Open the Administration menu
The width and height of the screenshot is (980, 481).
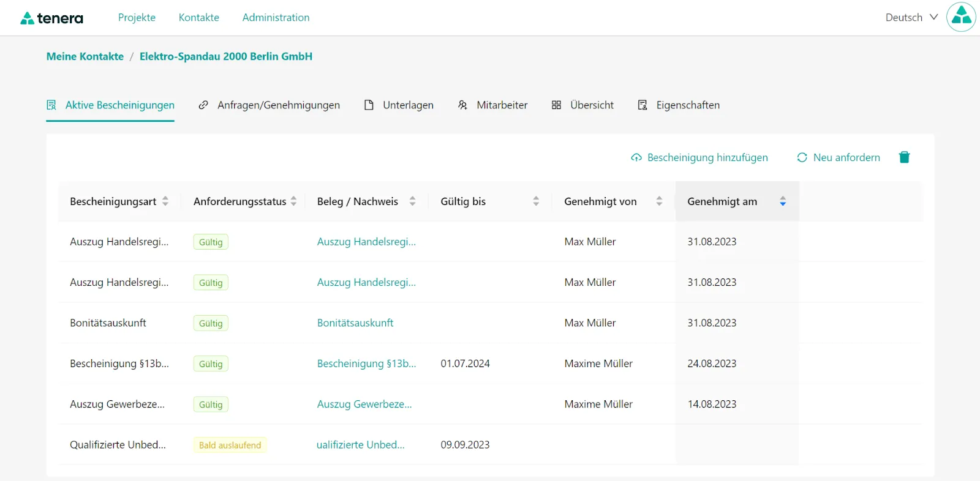[276, 18]
